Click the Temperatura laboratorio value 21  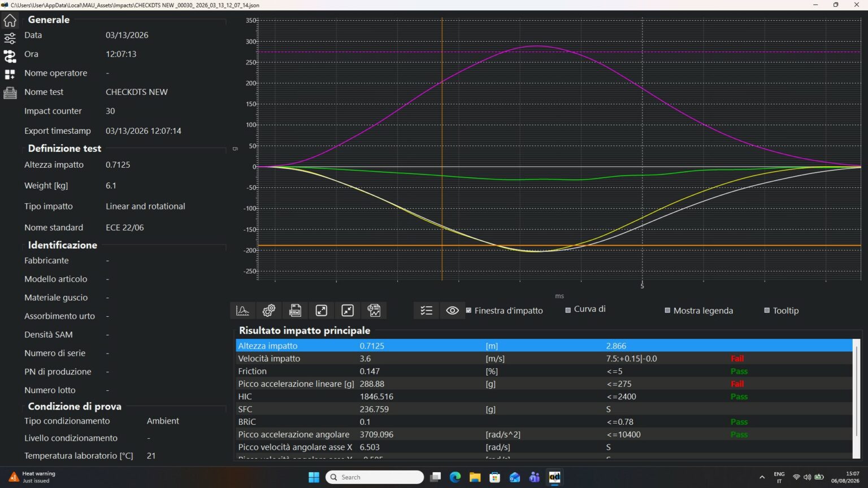click(151, 456)
